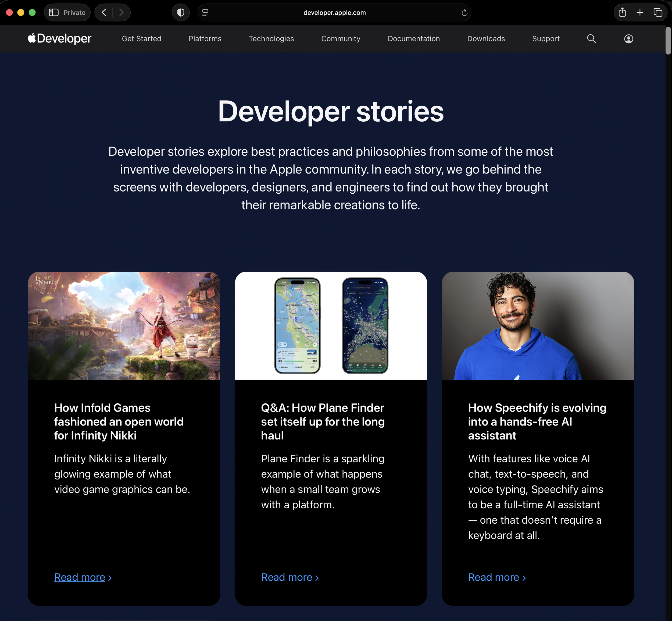The image size is (672, 621).
Task: Click the Share icon in Safari toolbar
Action: (x=622, y=12)
